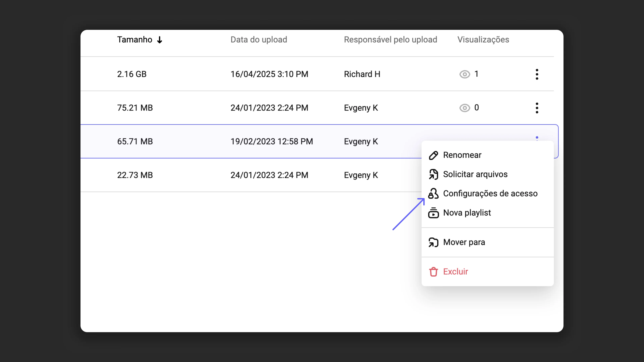644x362 pixels.
Task: Click the Nova playlist icon
Action: pyautogui.click(x=433, y=213)
